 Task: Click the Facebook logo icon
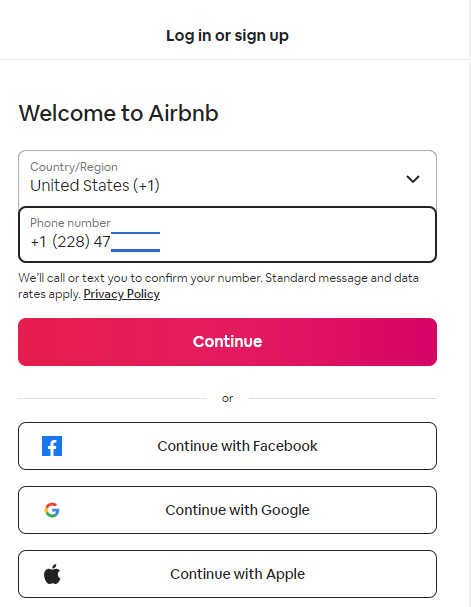tap(52, 446)
